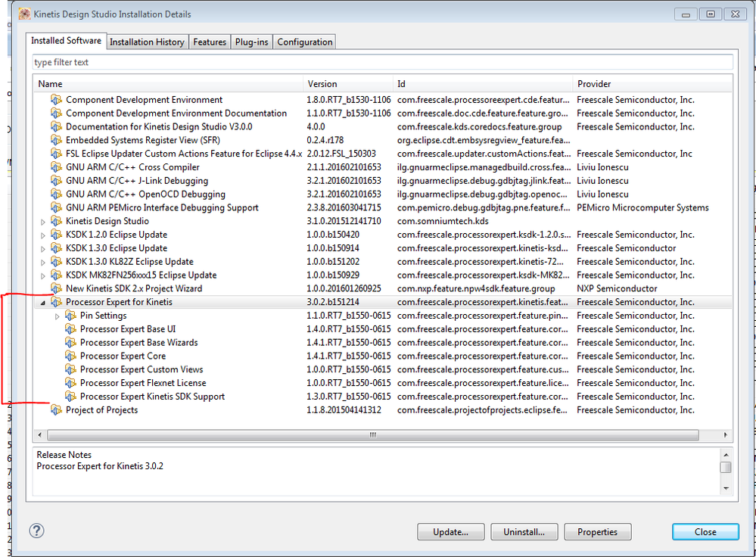
Task: Click the KSDK 1.2.0 Eclipse Update icon
Action: click(57, 235)
